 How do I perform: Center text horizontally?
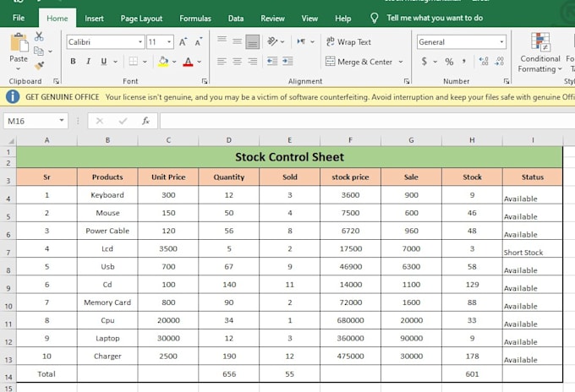(x=238, y=61)
